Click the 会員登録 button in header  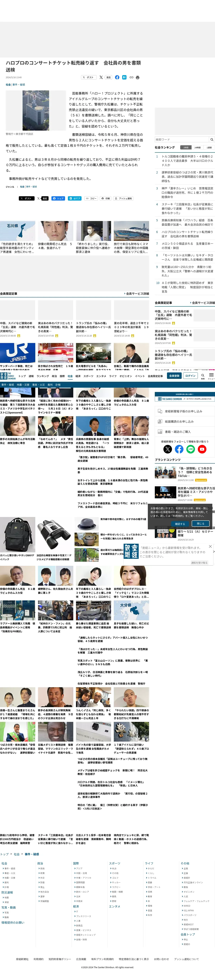coord(174,376)
